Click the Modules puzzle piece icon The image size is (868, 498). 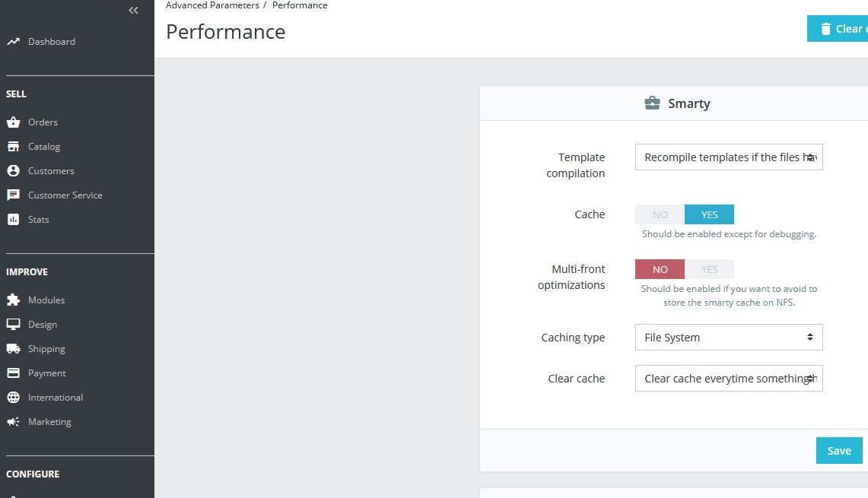coord(13,300)
